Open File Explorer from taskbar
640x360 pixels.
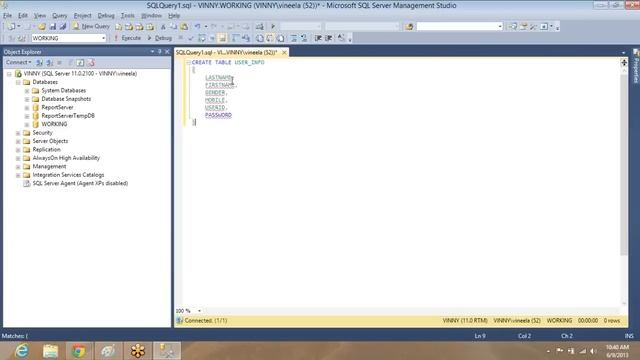[50, 351]
